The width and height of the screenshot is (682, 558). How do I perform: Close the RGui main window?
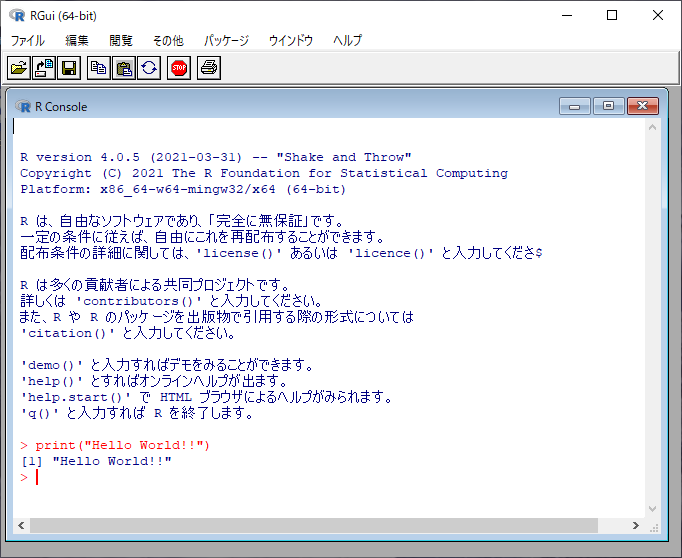click(658, 16)
